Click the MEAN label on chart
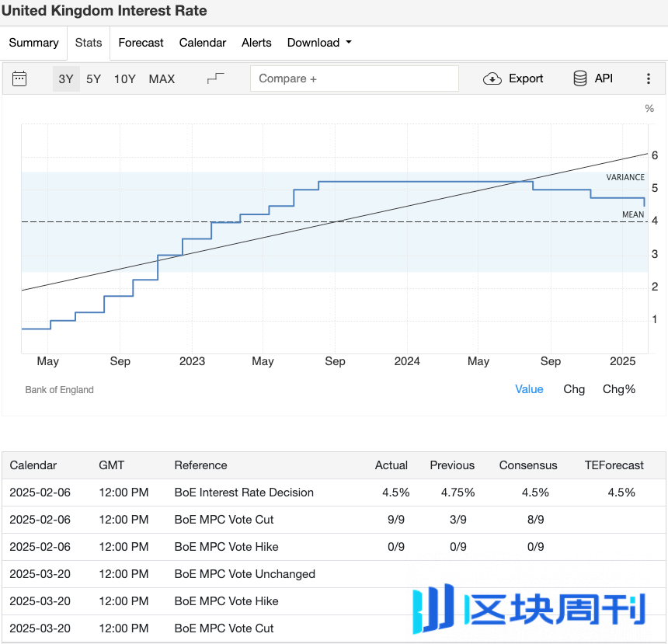Viewport: 668px width, 644px height. 633,214
